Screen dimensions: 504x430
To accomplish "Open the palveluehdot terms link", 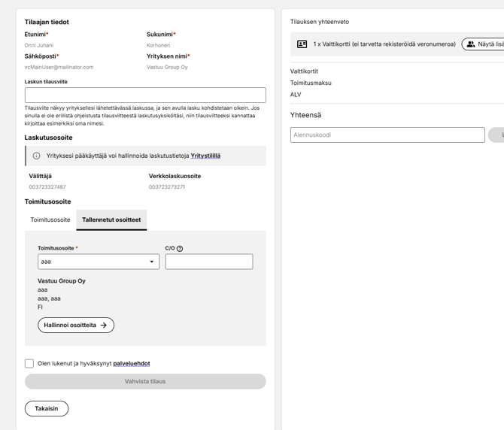I will (132, 363).
